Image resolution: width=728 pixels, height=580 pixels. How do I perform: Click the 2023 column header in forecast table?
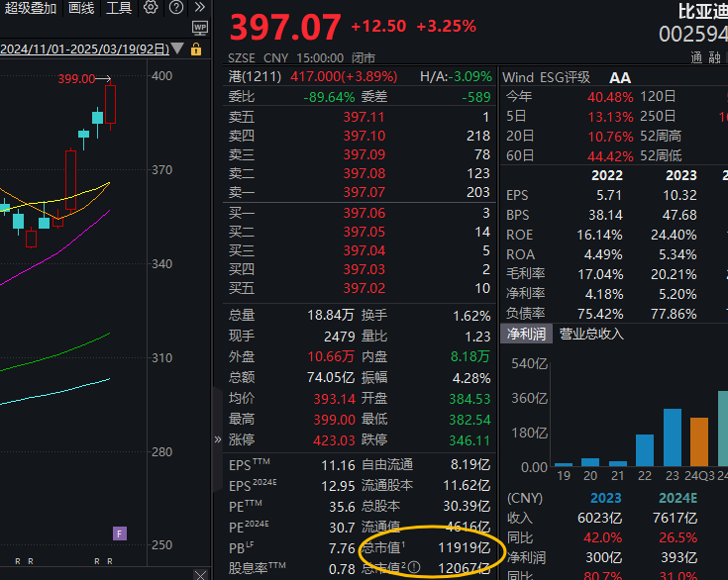605,498
